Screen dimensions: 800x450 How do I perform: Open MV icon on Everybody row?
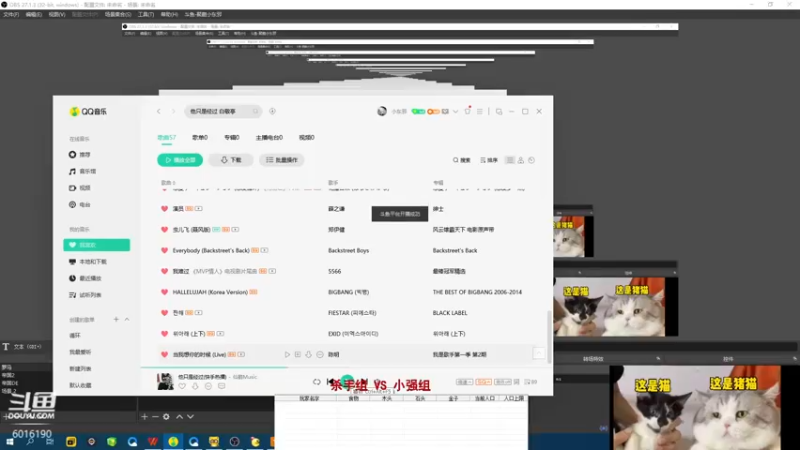pos(264,251)
